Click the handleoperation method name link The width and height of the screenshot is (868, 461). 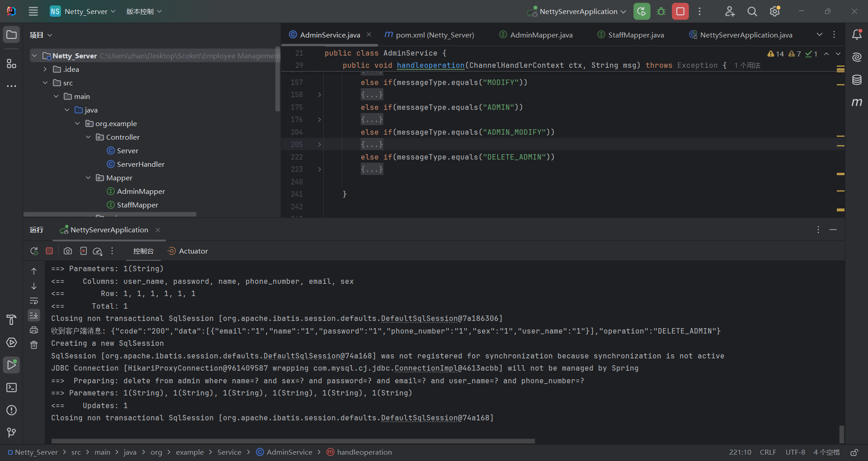(430, 66)
